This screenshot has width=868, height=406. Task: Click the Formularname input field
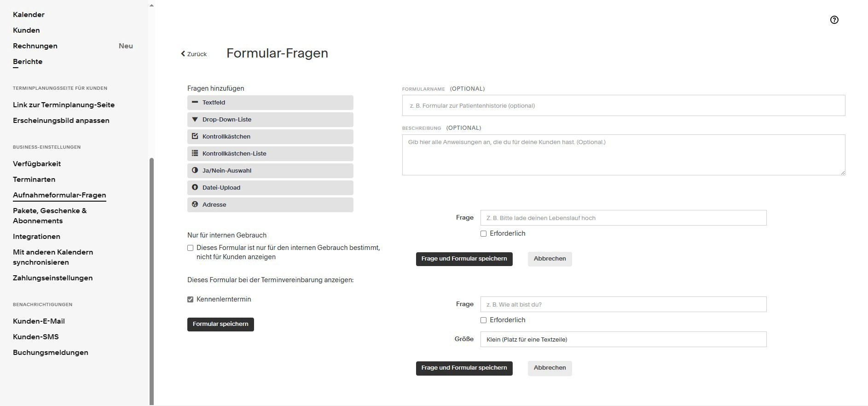tap(624, 105)
